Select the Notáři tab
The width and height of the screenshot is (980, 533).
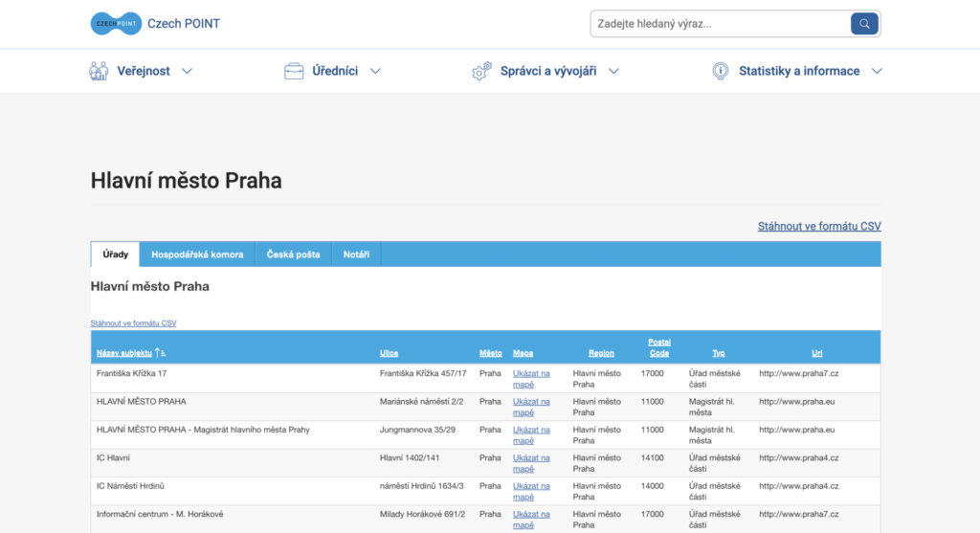(356, 255)
